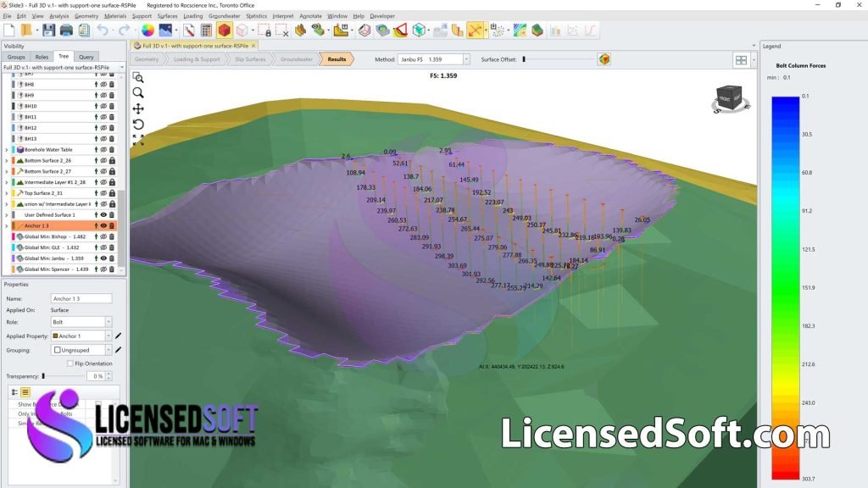Click the Name field containing Anchor 1 3
Screen dimensions: 868x488
[81, 298]
